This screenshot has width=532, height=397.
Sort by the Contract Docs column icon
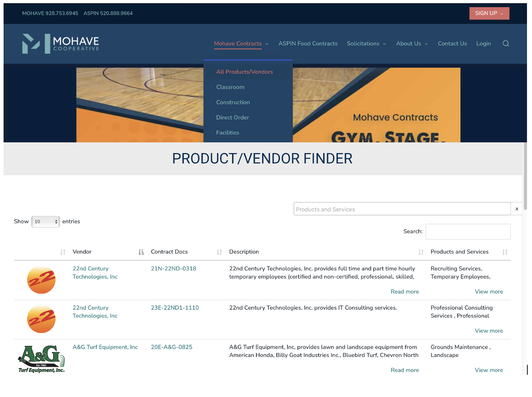coord(220,252)
